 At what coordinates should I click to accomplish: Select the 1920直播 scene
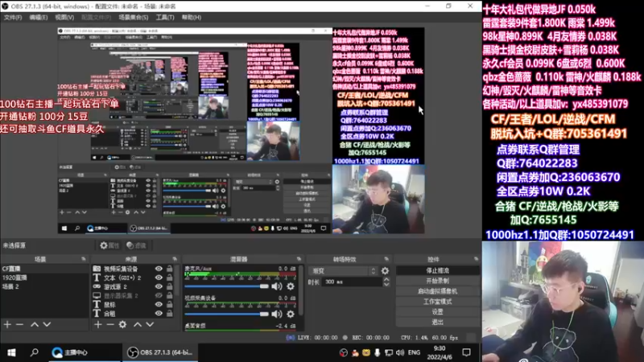(44, 278)
